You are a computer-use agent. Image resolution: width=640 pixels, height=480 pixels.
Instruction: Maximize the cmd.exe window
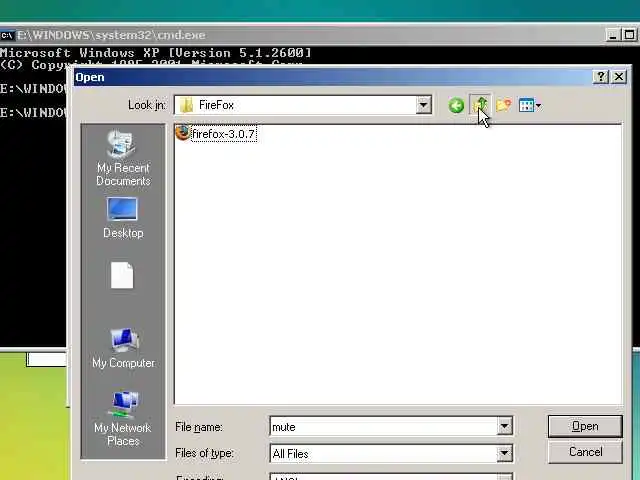click(x=629, y=35)
